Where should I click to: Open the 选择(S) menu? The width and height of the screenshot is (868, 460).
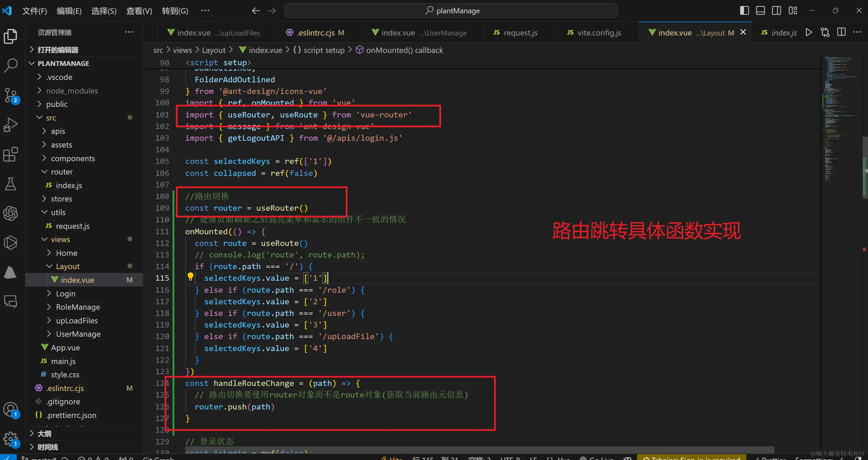coord(104,11)
